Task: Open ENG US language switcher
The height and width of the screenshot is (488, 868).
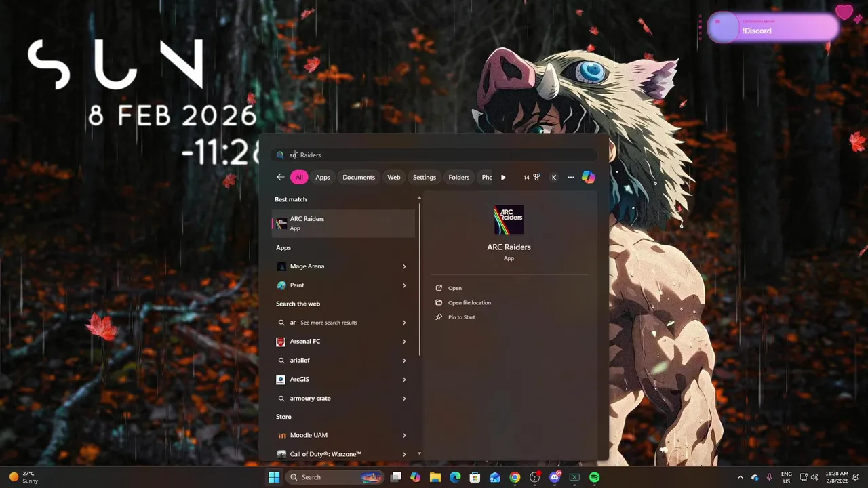Action: (x=787, y=477)
